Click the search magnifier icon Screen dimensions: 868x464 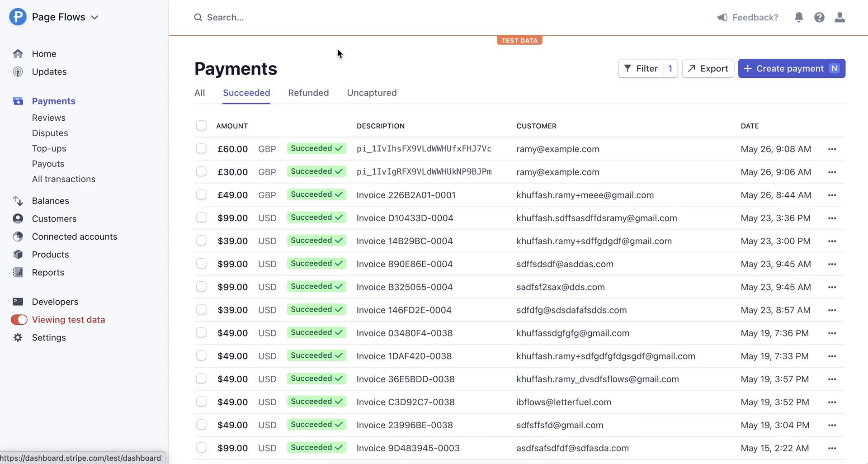[198, 17]
